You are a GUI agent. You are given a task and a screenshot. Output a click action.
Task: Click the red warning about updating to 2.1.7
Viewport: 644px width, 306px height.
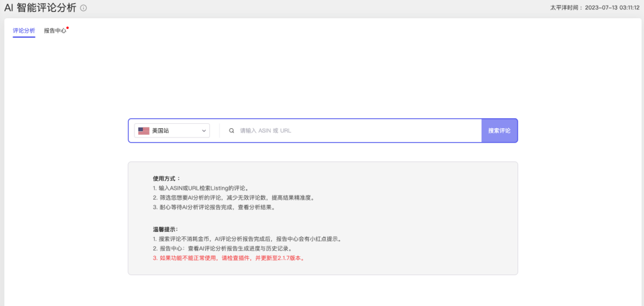229,258
